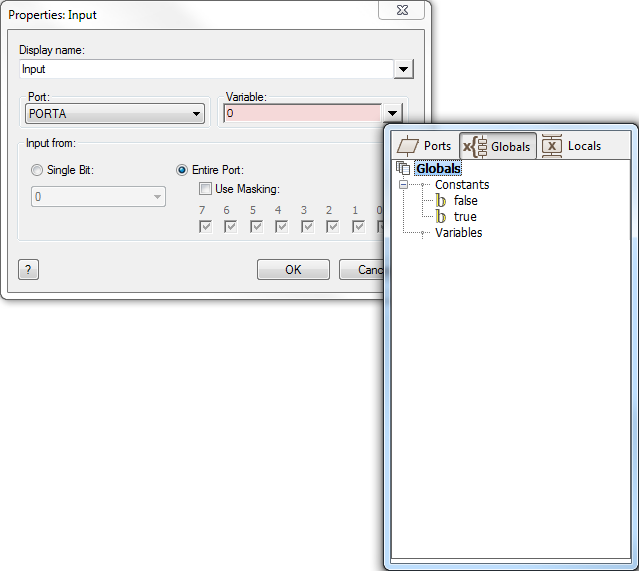Screen dimensions: 639x571
Task: Enable the Use Masking checkbox
Action: coord(205,189)
